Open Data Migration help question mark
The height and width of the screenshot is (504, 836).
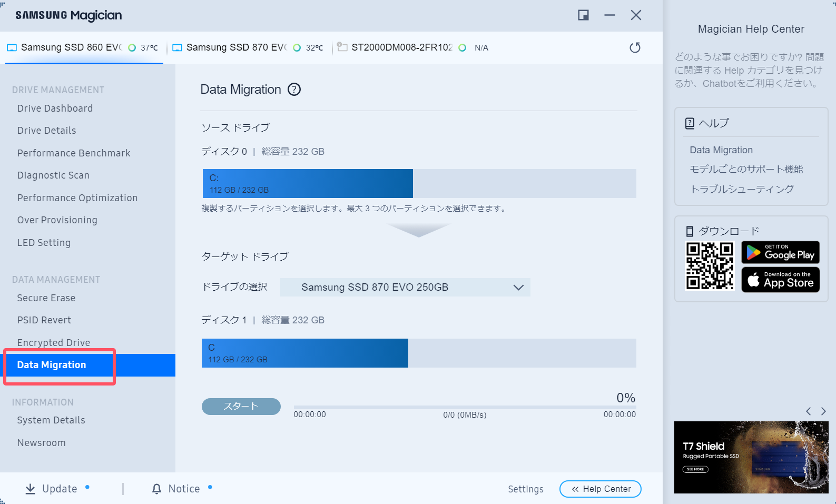[x=294, y=90]
